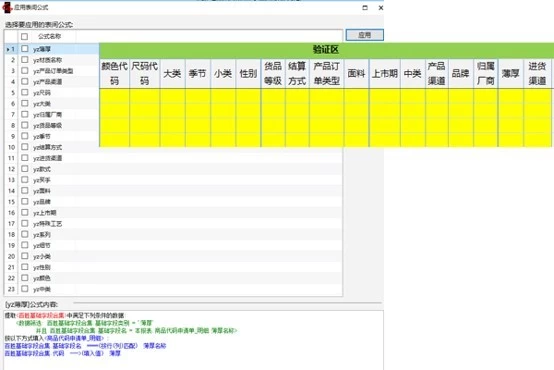Check the yz上市期 formula in row 16

tap(24, 212)
